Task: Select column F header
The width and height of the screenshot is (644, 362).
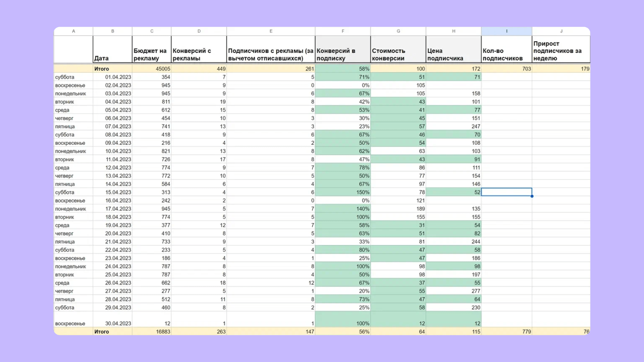Action: point(343,31)
